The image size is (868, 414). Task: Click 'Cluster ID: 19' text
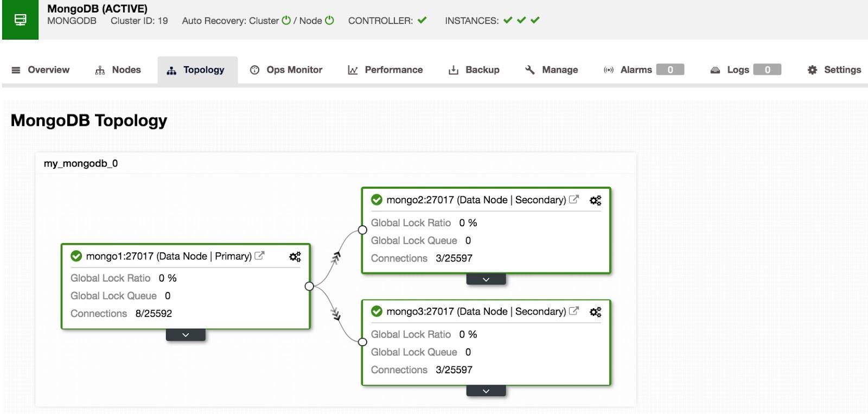139,21
